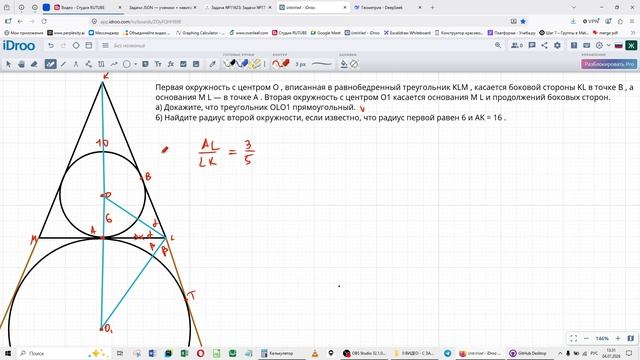Screen dimensions: 640x360
Task: Open OBS Studio from the taskbar
Action: tap(364, 353)
